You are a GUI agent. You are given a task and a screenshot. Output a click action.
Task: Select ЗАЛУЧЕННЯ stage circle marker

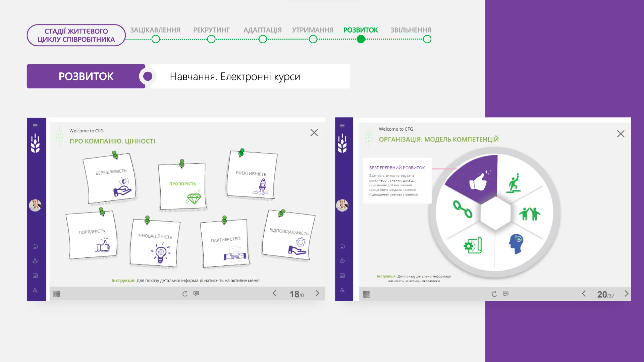(156, 39)
